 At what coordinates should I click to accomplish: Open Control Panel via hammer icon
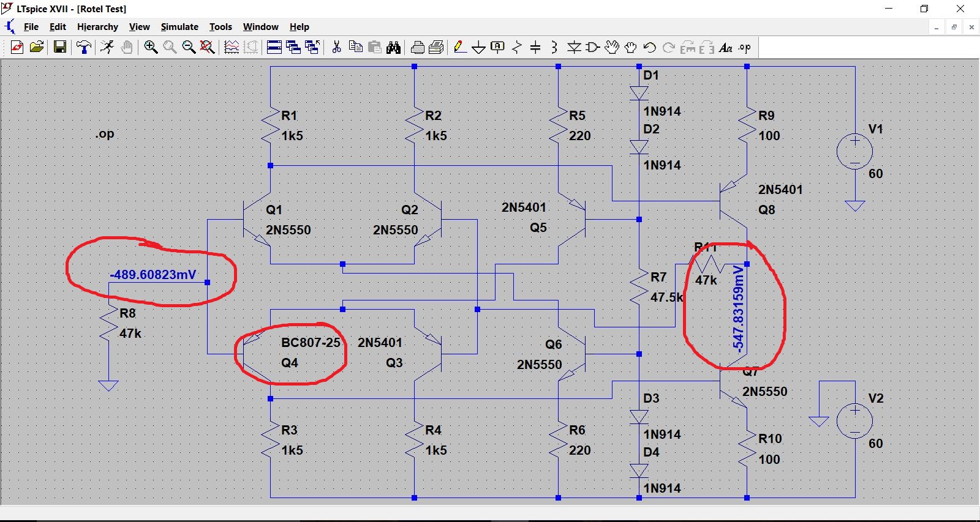[84, 47]
